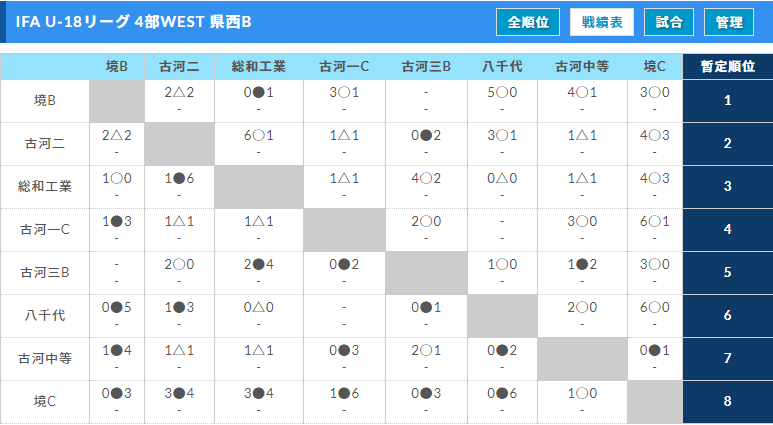
Task: Click the 古河三B row label
Action: 45,273
